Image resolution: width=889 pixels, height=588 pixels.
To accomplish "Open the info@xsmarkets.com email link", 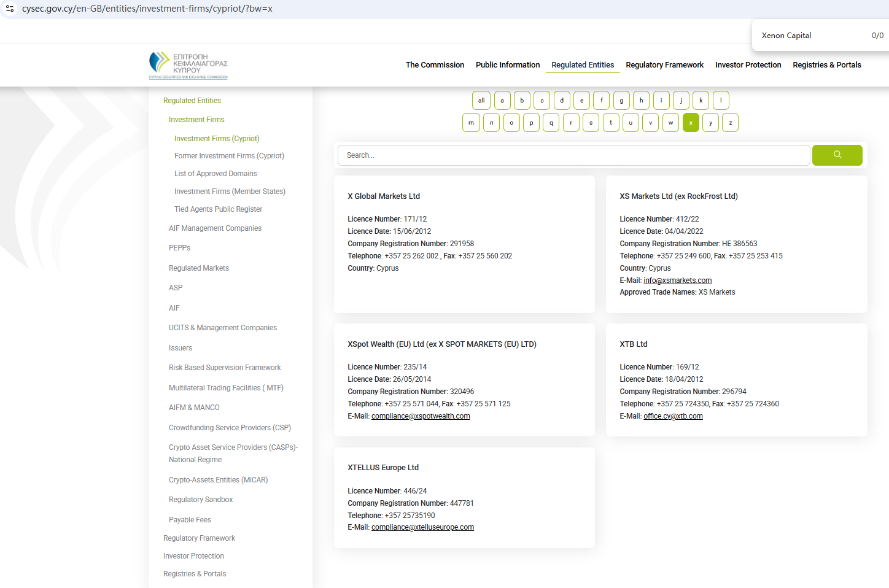I will tap(677, 280).
